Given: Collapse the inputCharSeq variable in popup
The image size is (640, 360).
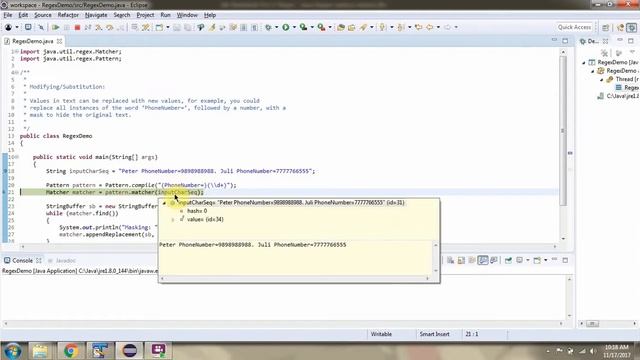Looking at the screenshot, I should 164,203.
